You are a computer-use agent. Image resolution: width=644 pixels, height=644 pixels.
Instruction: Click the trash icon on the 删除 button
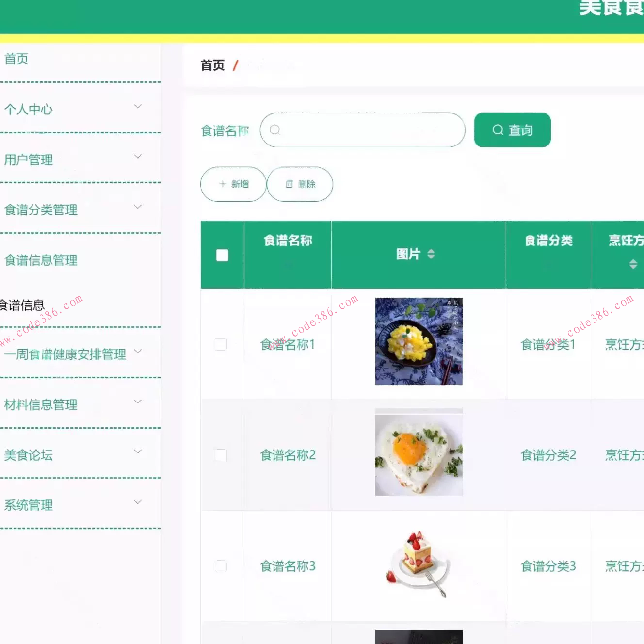coord(290,184)
